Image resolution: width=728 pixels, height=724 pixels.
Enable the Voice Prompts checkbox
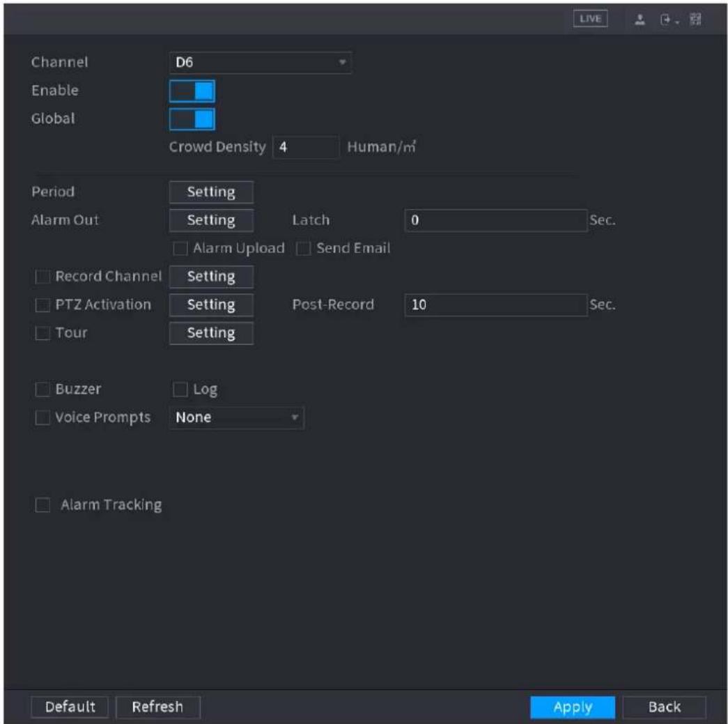coord(42,417)
